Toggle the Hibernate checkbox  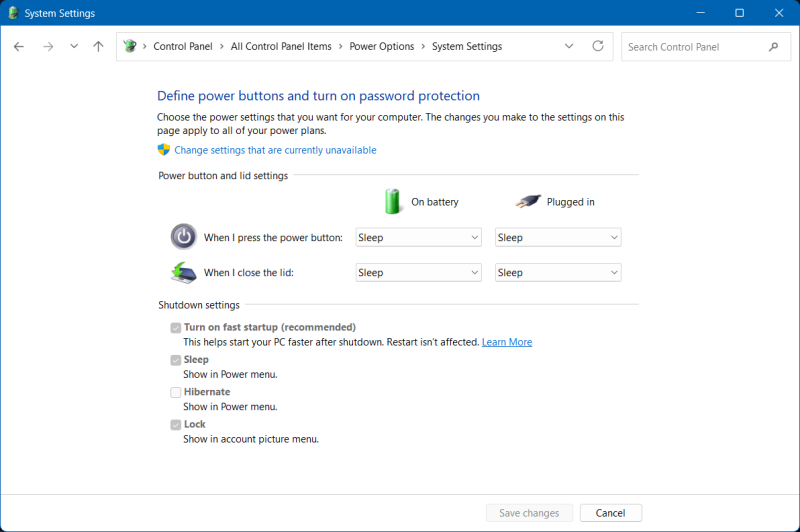[x=176, y=392]
